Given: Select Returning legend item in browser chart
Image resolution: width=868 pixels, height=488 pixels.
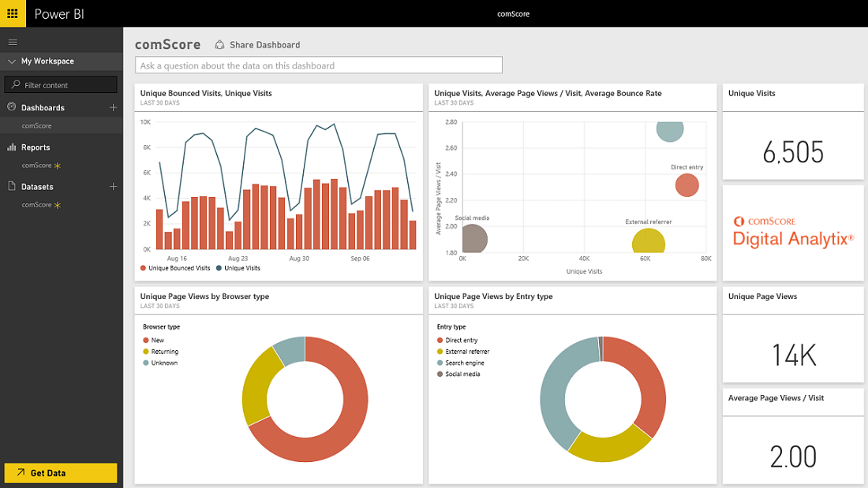Looking at the screenshot, I should coord(160,352).
